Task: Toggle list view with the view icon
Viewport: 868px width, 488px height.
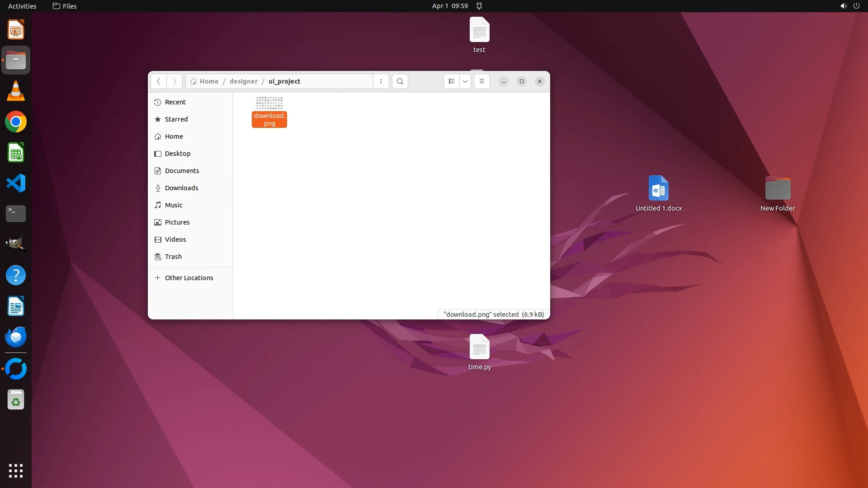Action: tap(451, 81)
